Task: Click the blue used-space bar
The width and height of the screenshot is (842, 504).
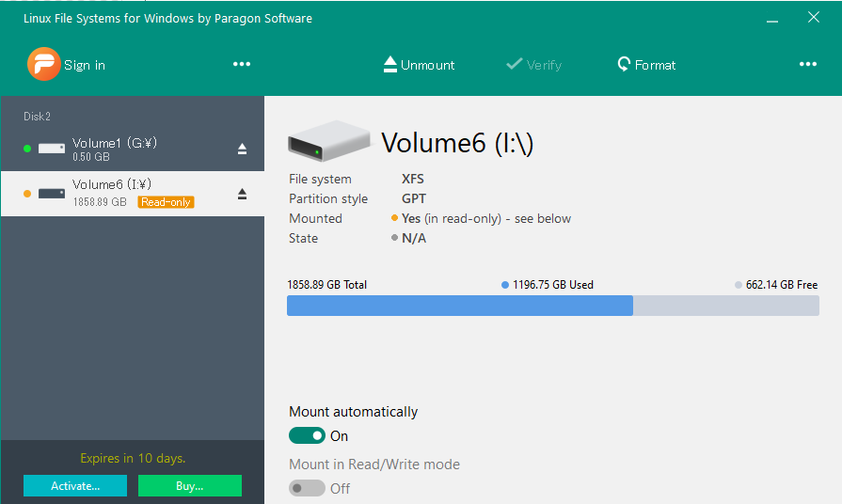Action: point(460,306)
